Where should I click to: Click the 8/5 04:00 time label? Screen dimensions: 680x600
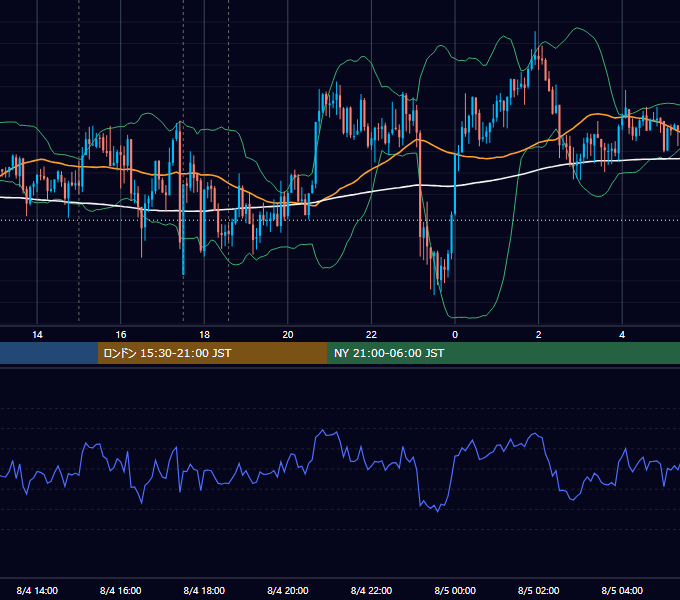tap(622, 590)
